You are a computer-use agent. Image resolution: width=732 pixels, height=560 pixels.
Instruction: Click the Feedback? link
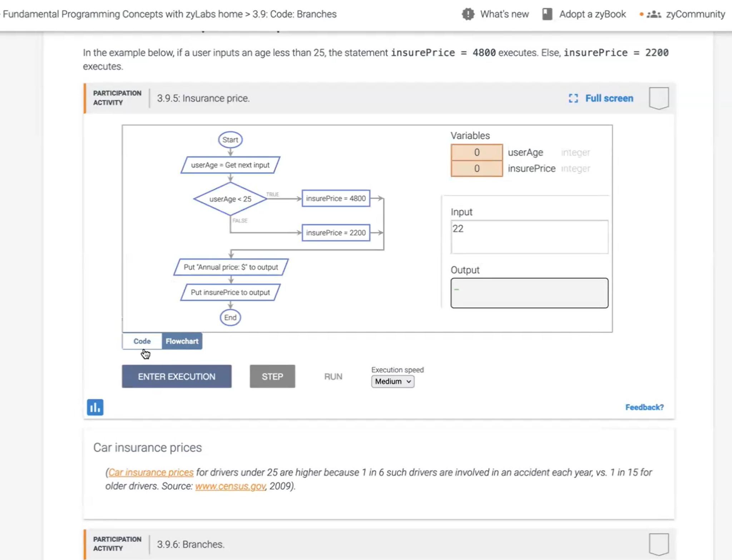[x=644, y=407]
